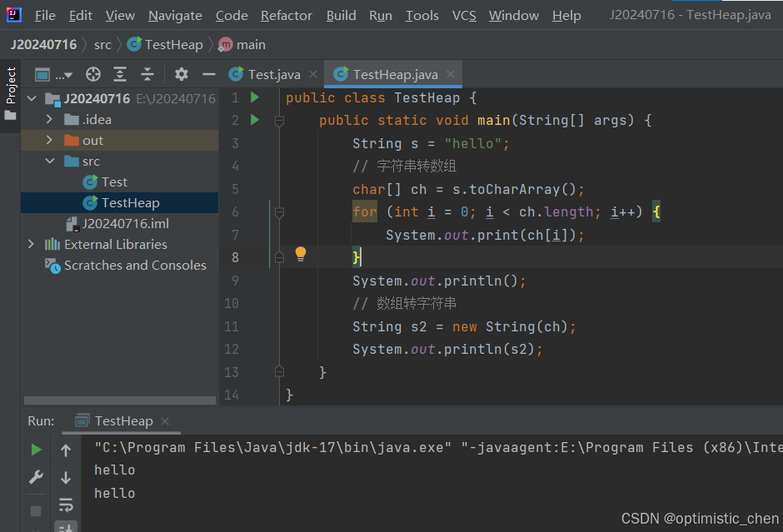Open the Edit menu
The height and width of the screenshot is (532, 783).
81,16
